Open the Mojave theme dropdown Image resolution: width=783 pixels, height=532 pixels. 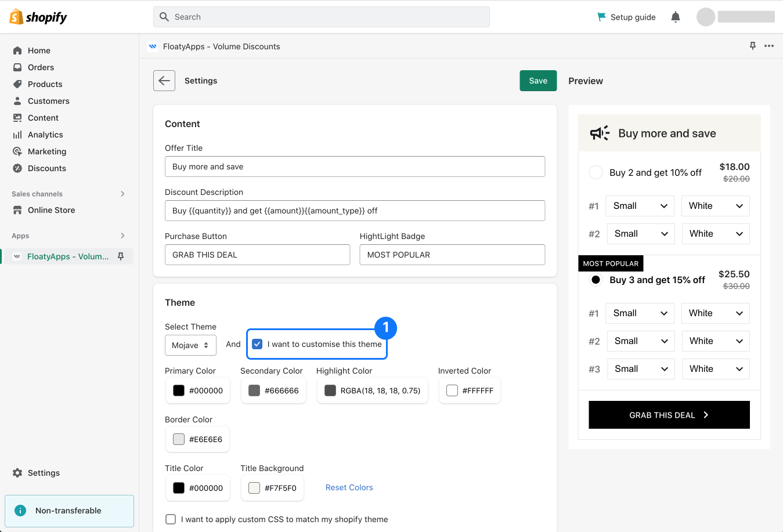click(190, 345)
